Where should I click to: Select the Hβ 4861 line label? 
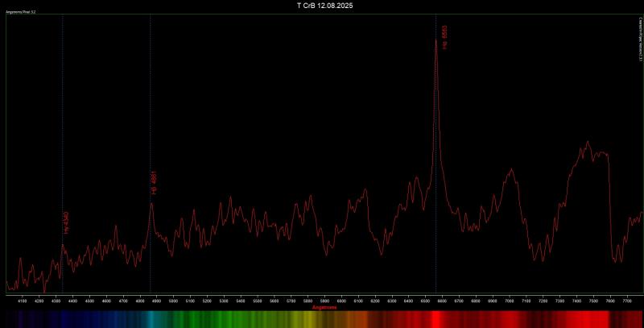tap(155, 183)
